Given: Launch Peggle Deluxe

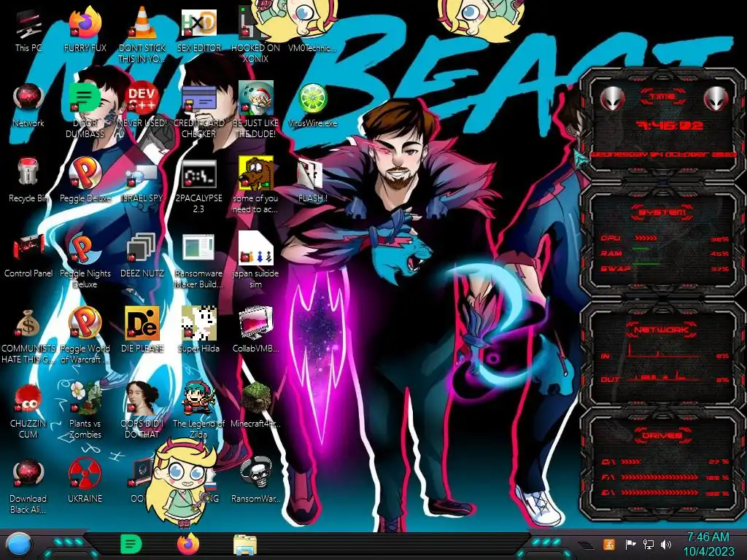Looking at the screenshot, I should (85, 173).
